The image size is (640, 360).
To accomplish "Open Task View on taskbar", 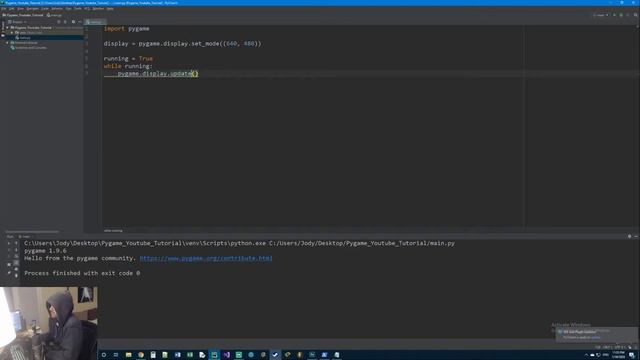I will click(116, 355).
